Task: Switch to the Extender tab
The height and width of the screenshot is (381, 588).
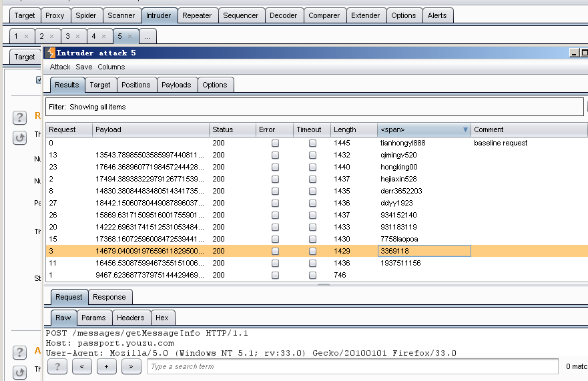Action: 366,15
